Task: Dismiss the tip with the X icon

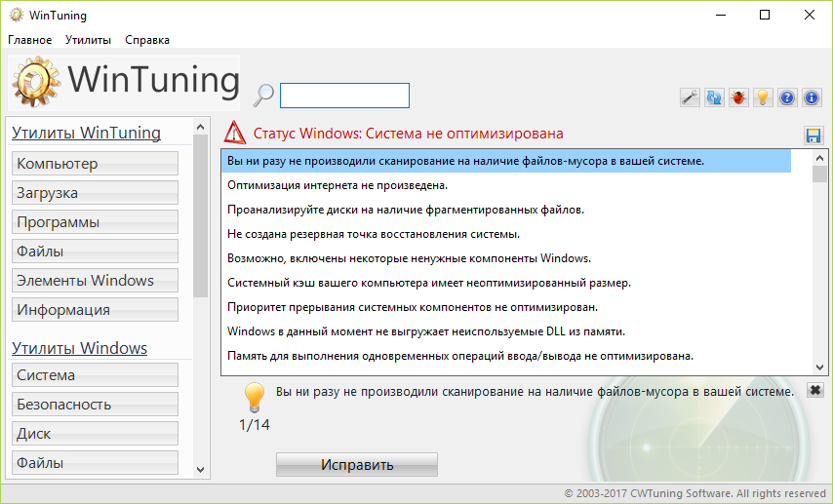Action: point(814,390)
